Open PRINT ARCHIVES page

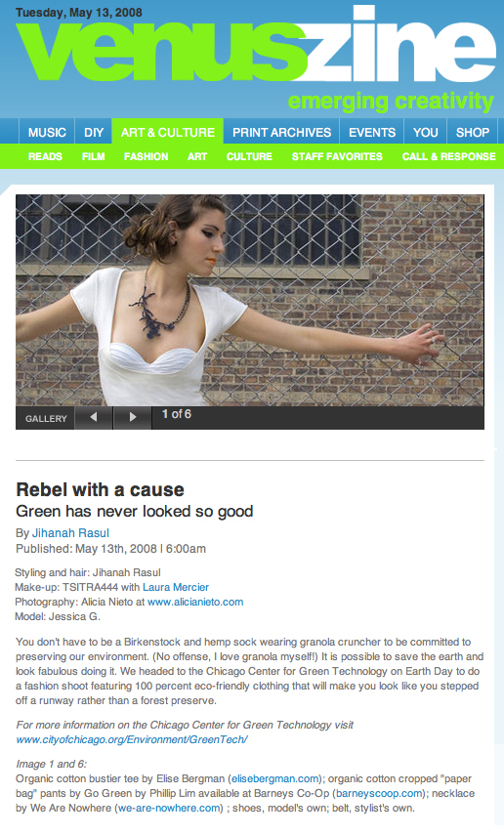tap(282, 132)
